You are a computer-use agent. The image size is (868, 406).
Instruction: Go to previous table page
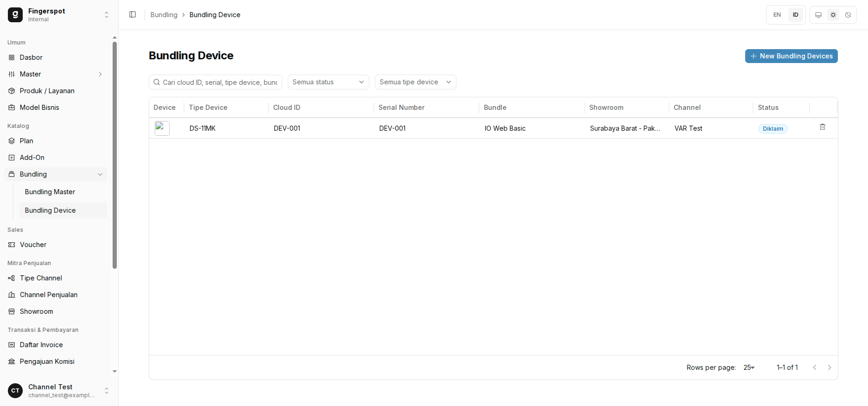(x=815, y=368)
